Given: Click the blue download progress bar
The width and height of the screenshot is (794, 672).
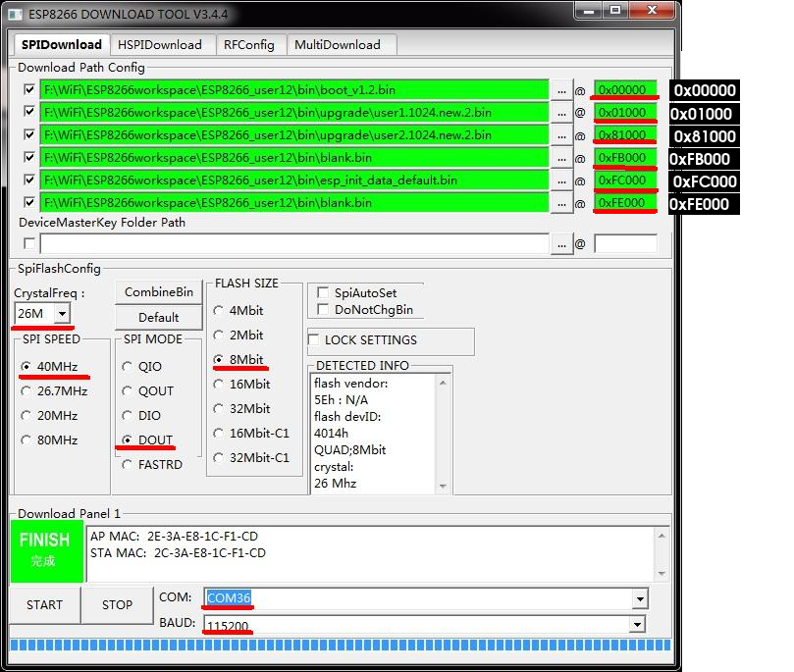Looking at the screenshot, I should (x=341, y=645).
